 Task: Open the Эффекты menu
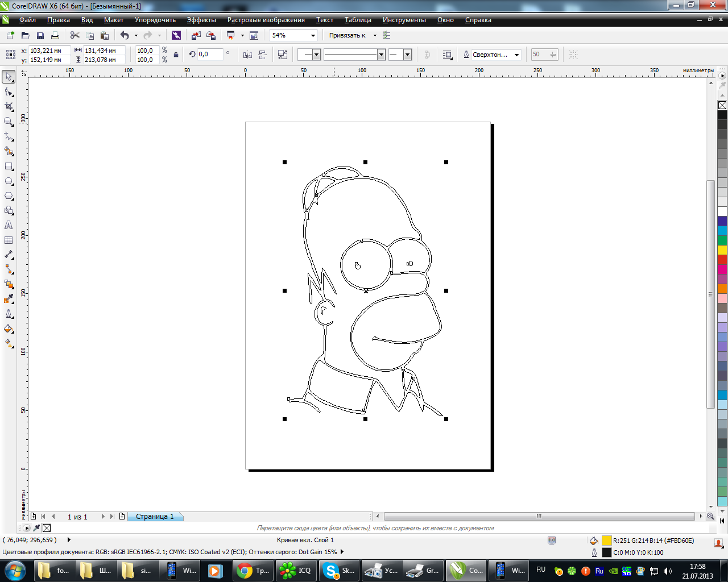point(201,20)
